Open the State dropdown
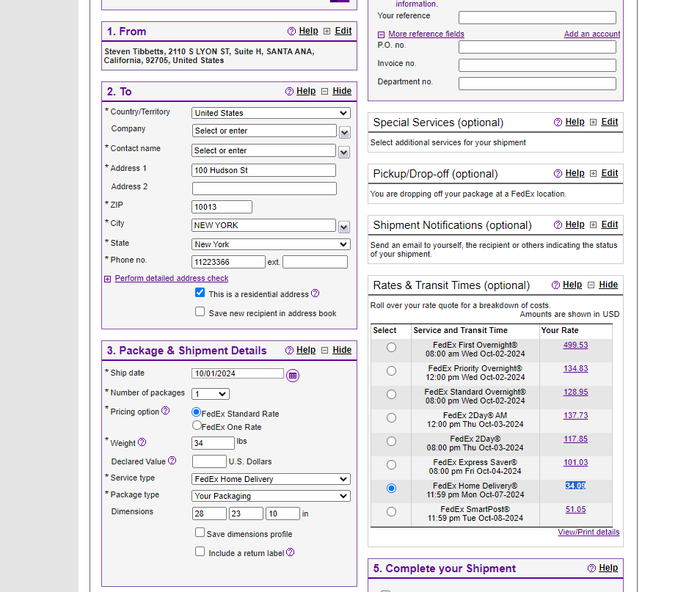The image size is (700, 592). (x=271, y=244)
